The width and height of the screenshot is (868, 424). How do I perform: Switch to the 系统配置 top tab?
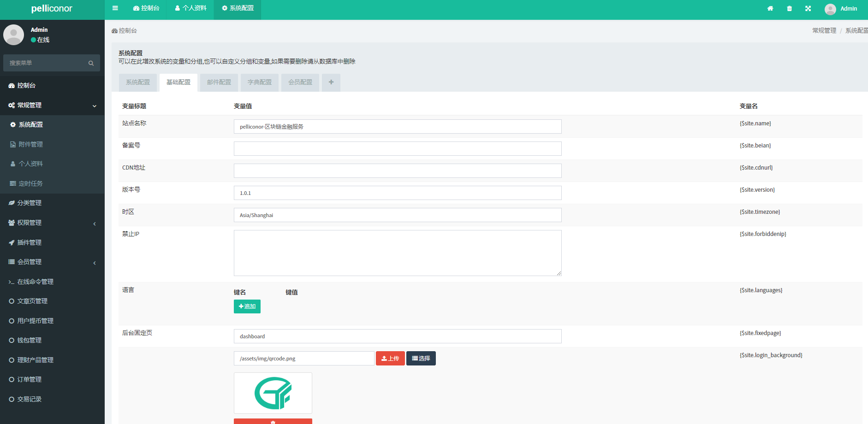238,8
